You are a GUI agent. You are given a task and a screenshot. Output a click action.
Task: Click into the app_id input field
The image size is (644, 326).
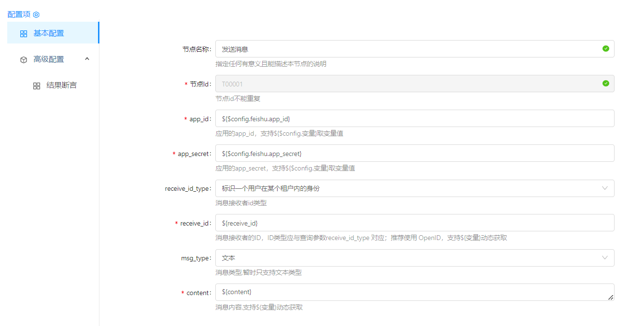pyautogui.click(x=414, y=118)
